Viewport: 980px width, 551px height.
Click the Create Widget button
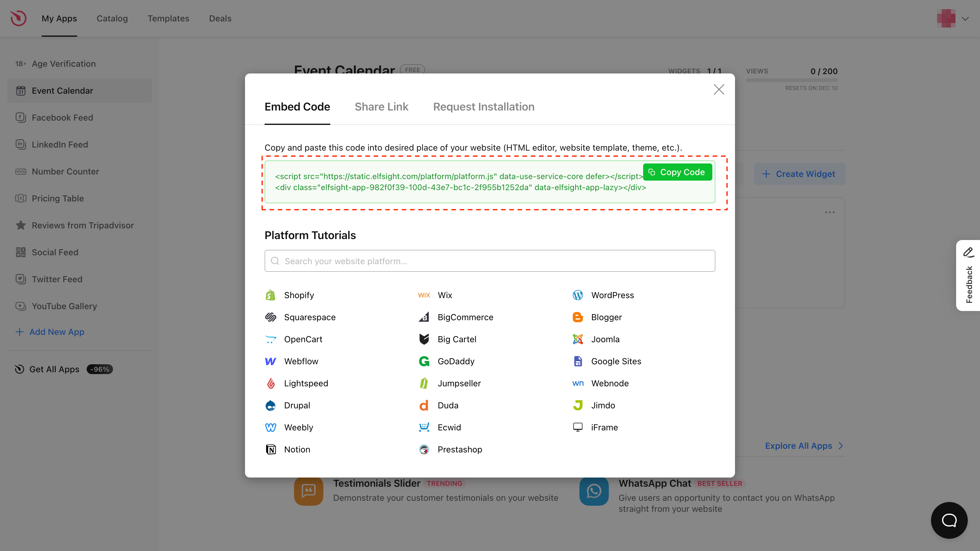pos(799,174)
